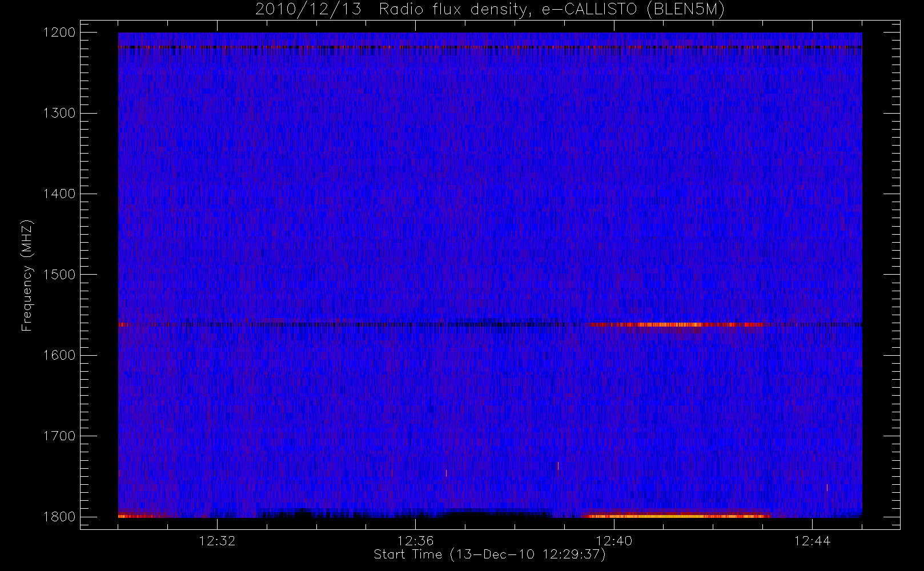Click the 1700 frequency tick label
The height and width of the screenshot is (571, 924).
pos(59,436)
